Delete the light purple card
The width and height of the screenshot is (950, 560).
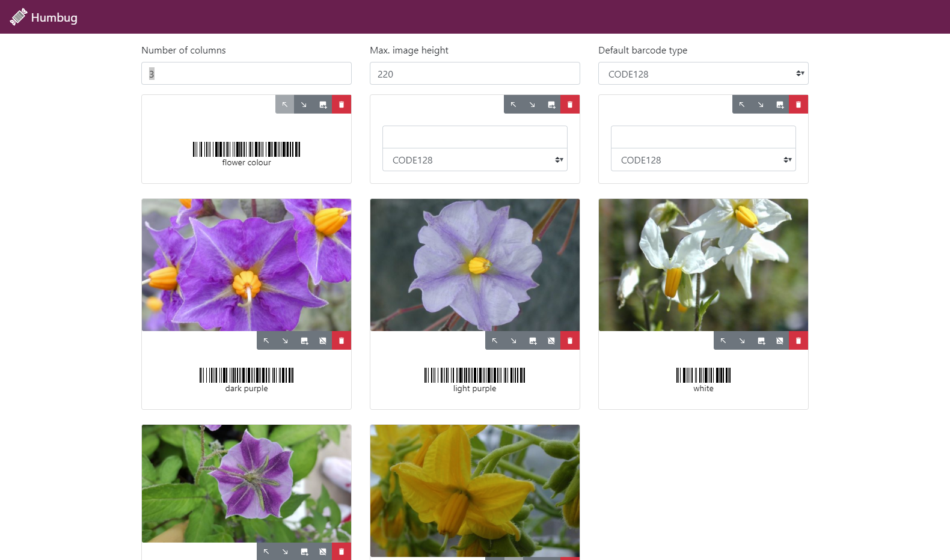coord(570,341)
